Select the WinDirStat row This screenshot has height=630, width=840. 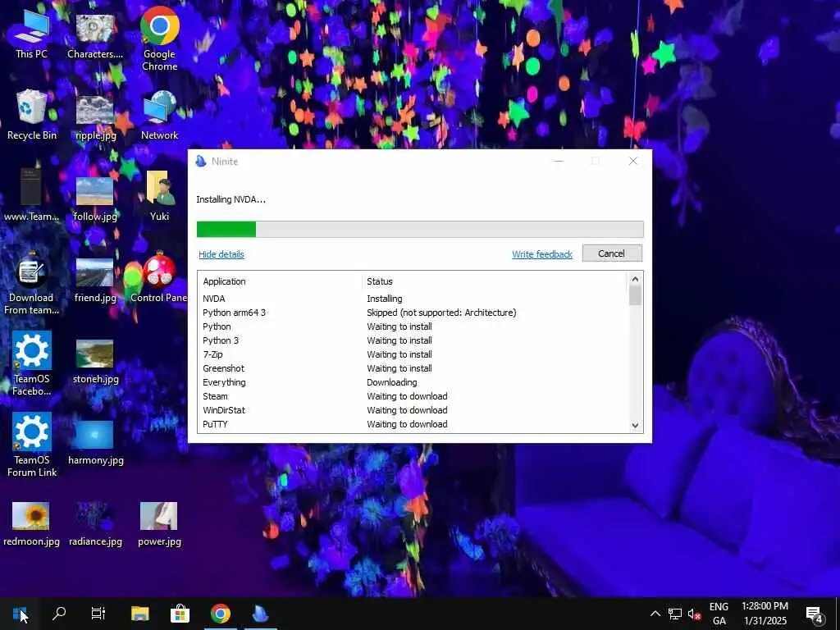(413, 410)
